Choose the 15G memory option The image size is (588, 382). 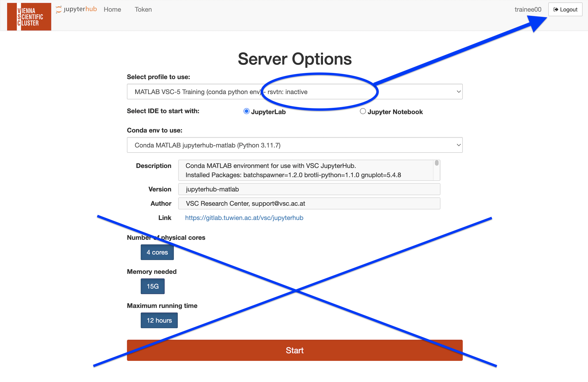coord(153,286)
